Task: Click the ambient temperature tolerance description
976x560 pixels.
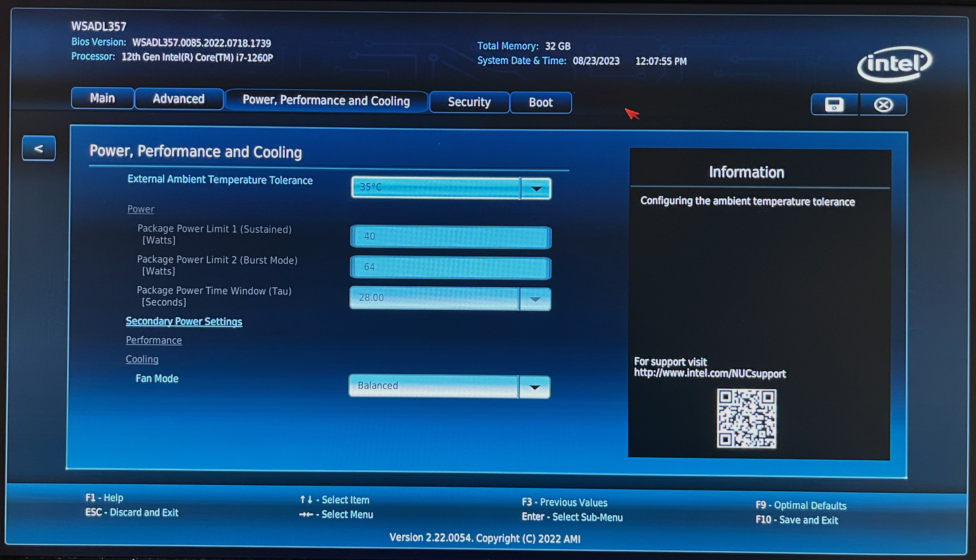Action: (747, 201)
